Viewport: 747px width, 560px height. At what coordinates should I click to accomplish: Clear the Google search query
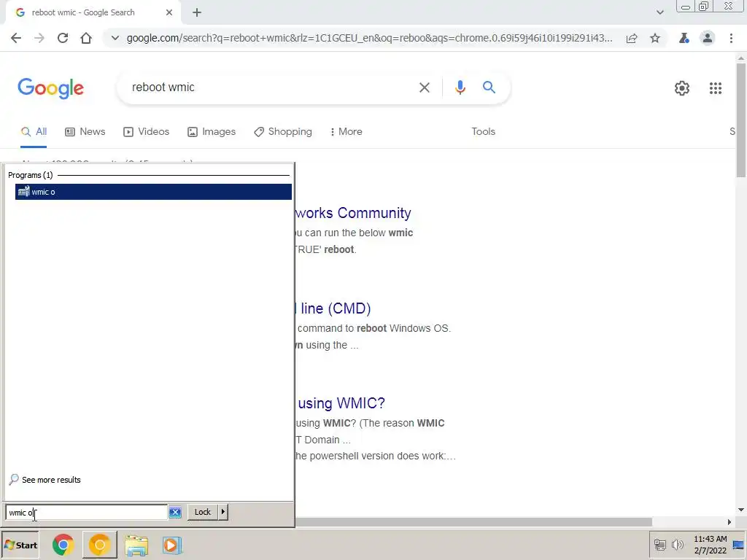tap(424, 87)
